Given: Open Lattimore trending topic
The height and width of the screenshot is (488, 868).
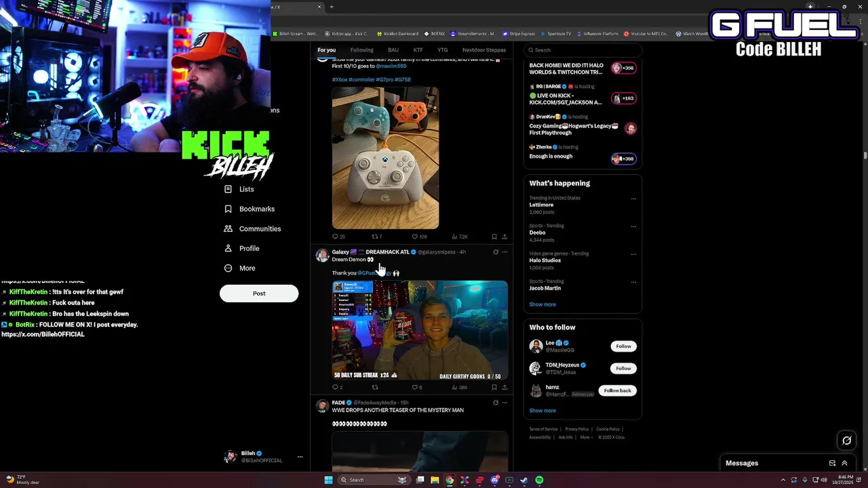Looking at the screenshot, I should point(541,205).
